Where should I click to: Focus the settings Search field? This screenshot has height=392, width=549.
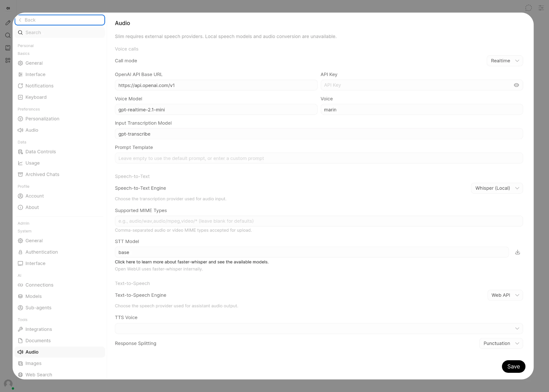[60, 32]
